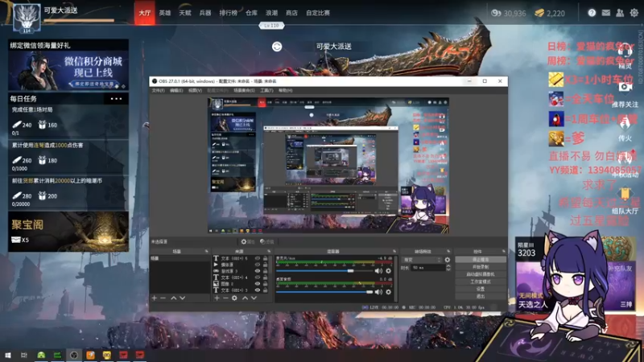Click the 工作室模式 button in 控件 panel

481,282
